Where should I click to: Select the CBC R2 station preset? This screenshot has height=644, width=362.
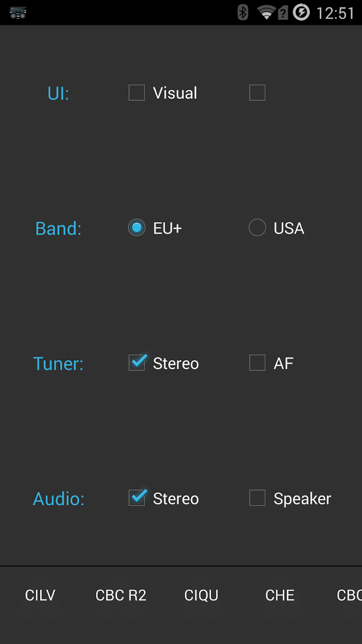121,595
